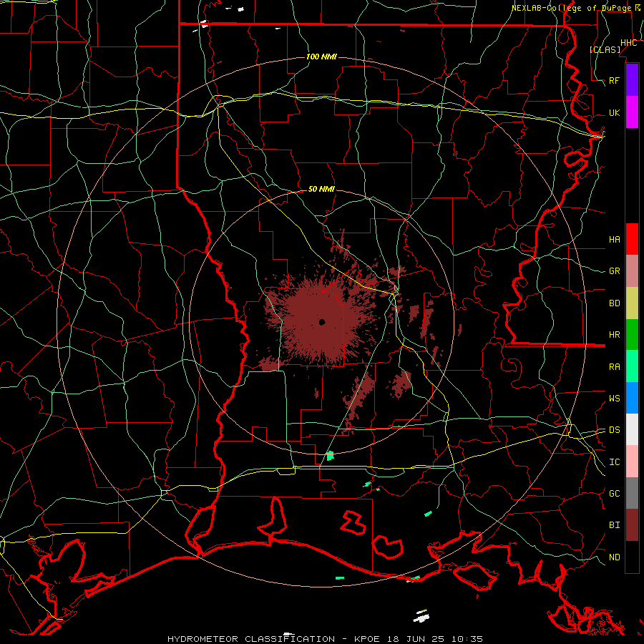The height and width of the screenshot is (644, 644).
Task: Click the "HHC" product code text
Action: (x=628, y=43)
